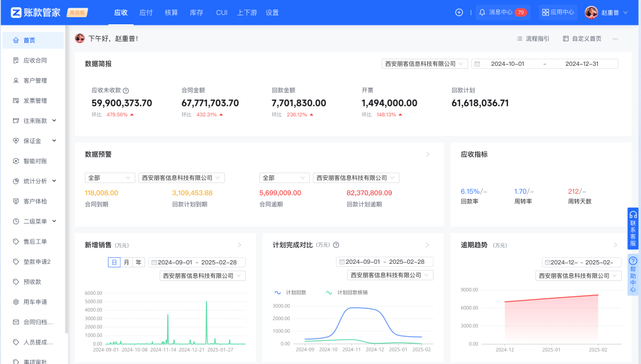Open first 全部 dropdown in 数据预警

pos(110,178)
